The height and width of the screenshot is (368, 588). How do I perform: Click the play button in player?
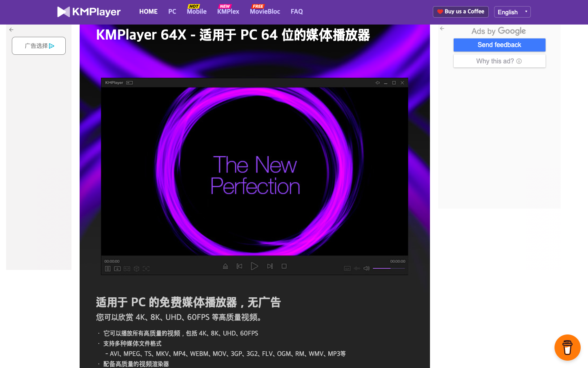click(254, 266)
